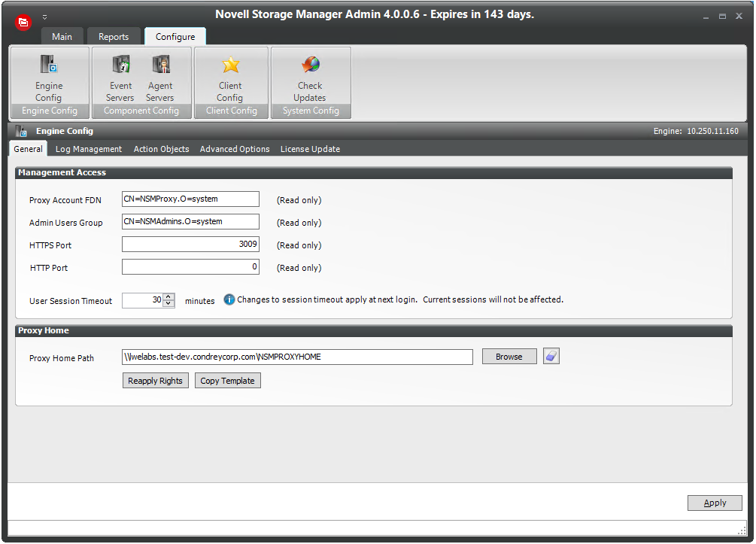Click the Admin Users Group field

click(x=190, y=222)
